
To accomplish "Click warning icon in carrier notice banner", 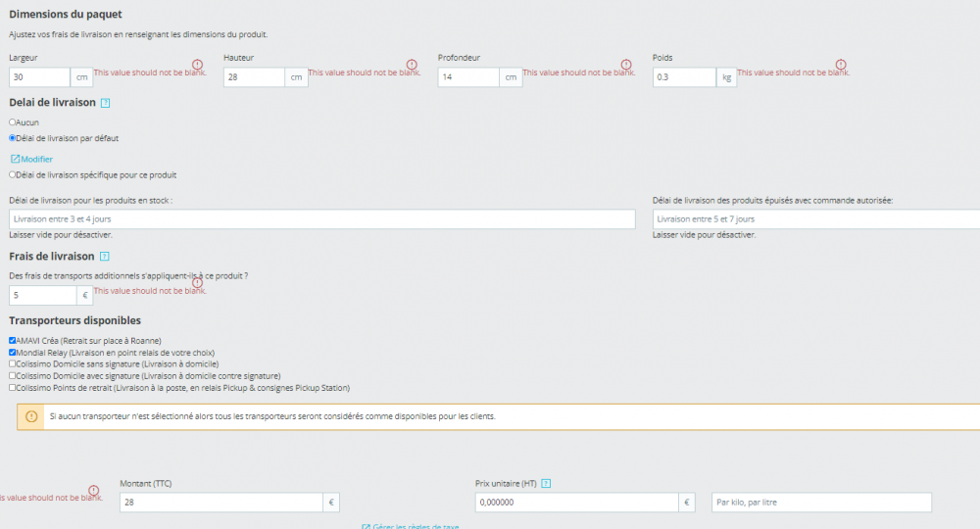I will click(x=31, y=416).
